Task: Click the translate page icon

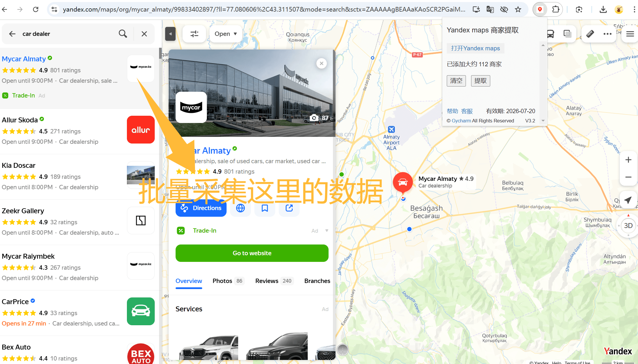Action: pyautogui.click(x=490, y=9)
